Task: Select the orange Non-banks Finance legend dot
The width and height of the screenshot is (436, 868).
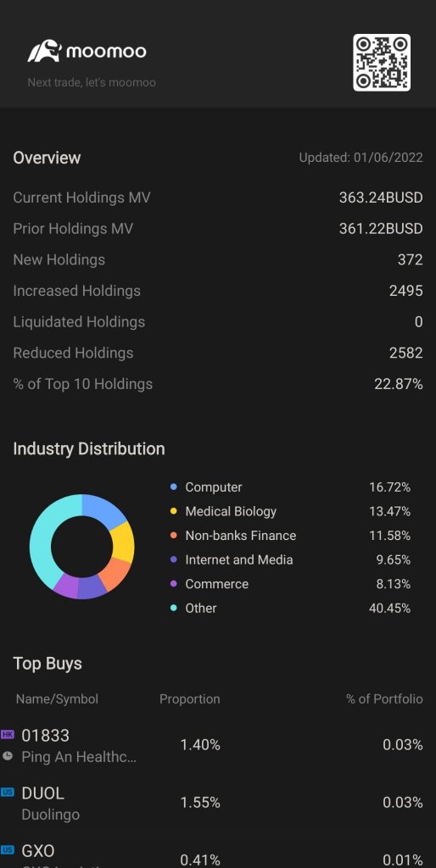Action: coord(173,536)
